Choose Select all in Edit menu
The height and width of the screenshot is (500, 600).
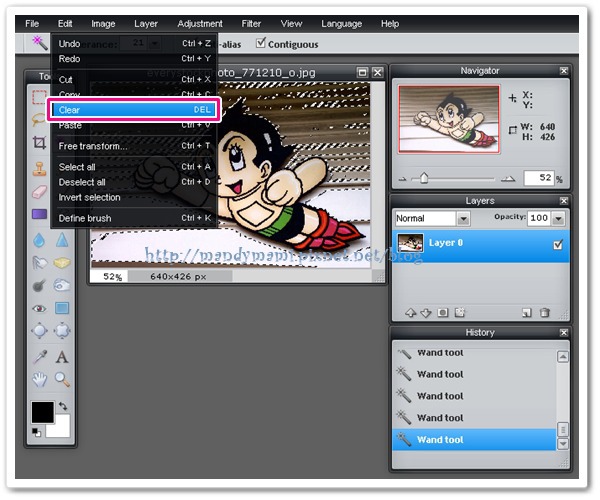coord(134,167)
